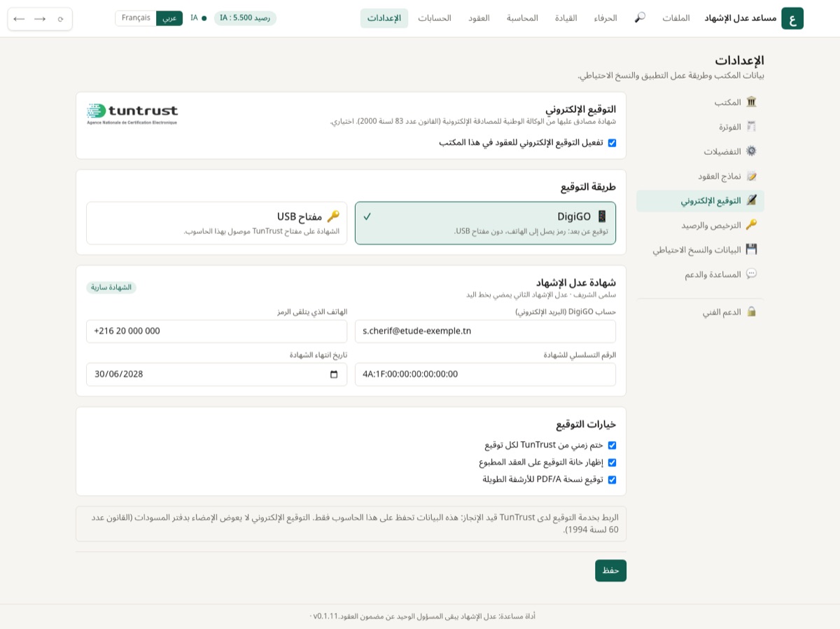Click the طريقة التوقيع heading
The image size is (840, 629).
[588, 187]
